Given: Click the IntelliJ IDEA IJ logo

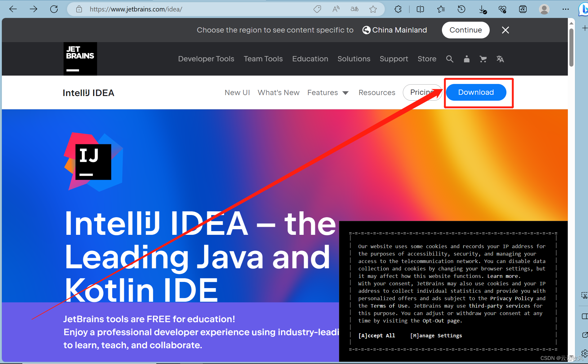Looking at the screenshot, I should tap(93, 162).
